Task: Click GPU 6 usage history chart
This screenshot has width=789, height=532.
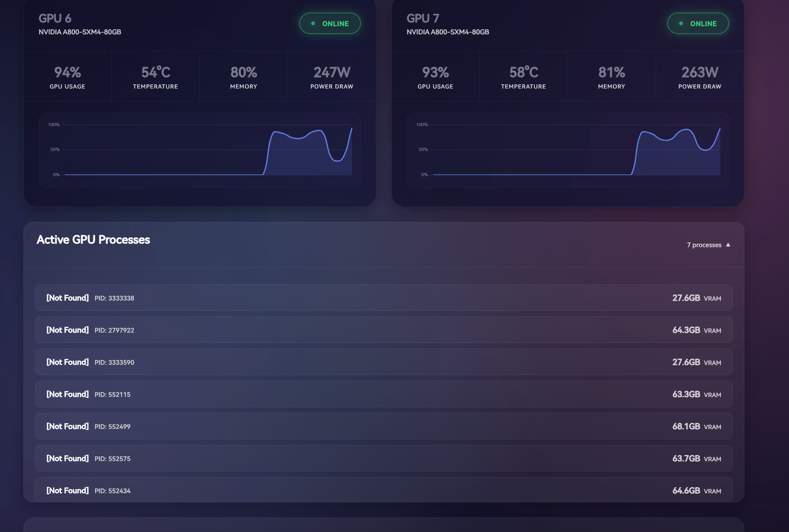Action: pyautogui.click(x=199, y=150)
